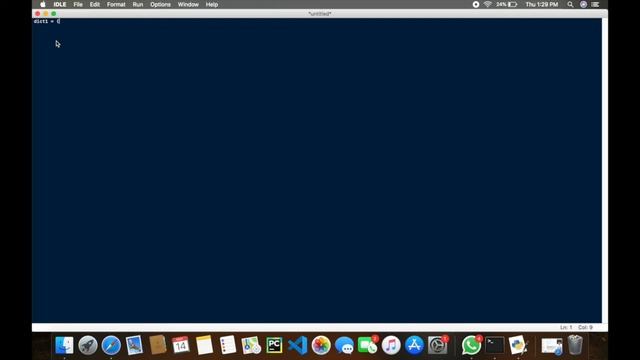
Task: Open the Edit menu
Action: pyautogui.click(x=95, y=4)
